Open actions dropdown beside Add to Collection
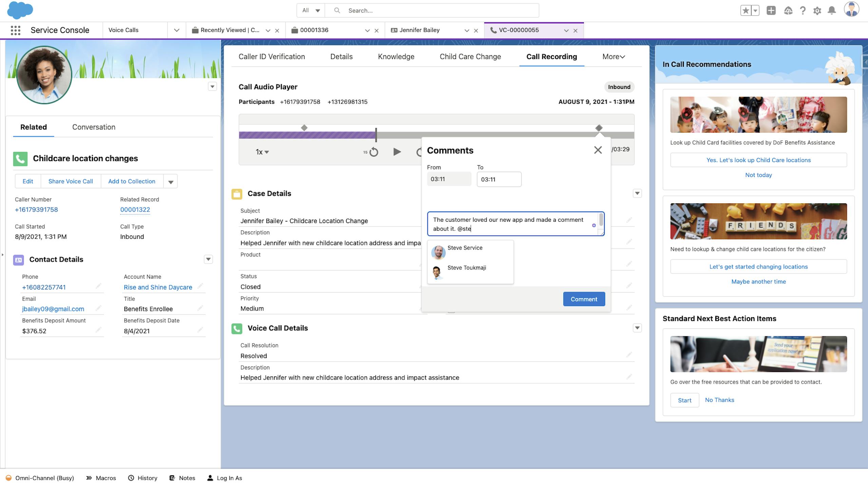868x486 pixels. (x=171, y=182)
